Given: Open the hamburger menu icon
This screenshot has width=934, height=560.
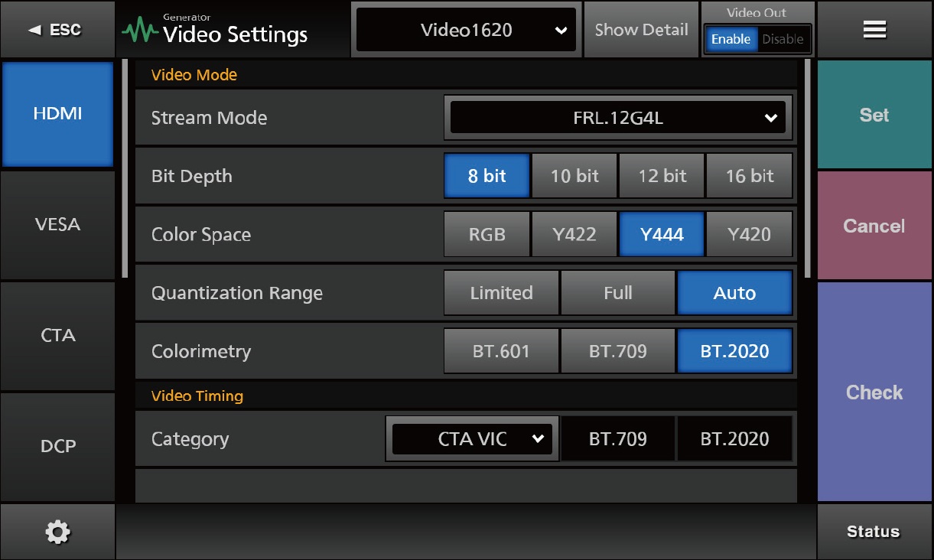Looking at the screenshot, I should pyautogui.click(x=874, y=30).
